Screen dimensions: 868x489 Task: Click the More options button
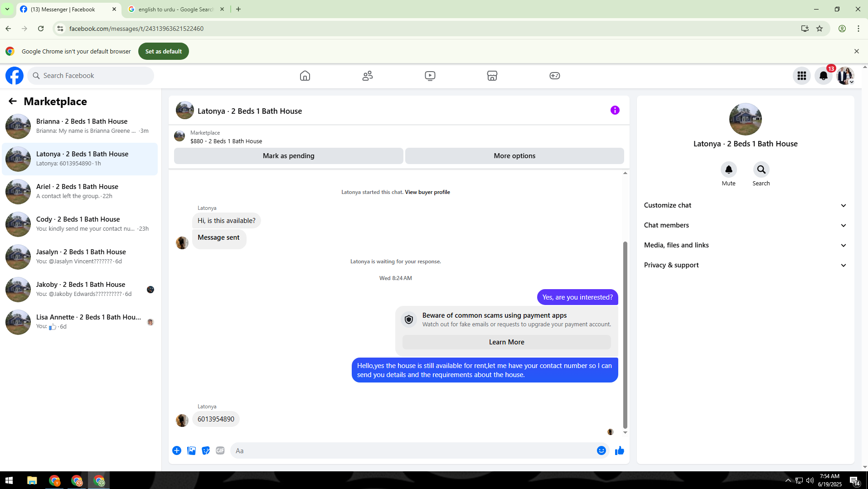[514, 156]
